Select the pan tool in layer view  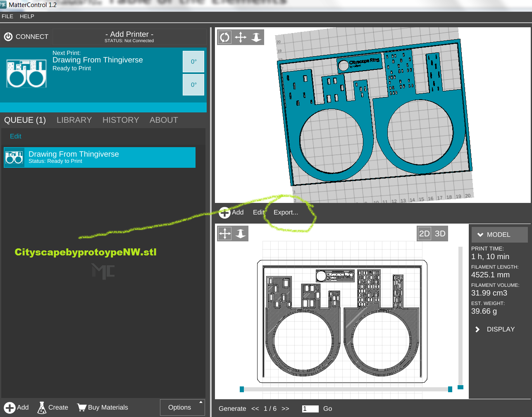click(225, 234)
